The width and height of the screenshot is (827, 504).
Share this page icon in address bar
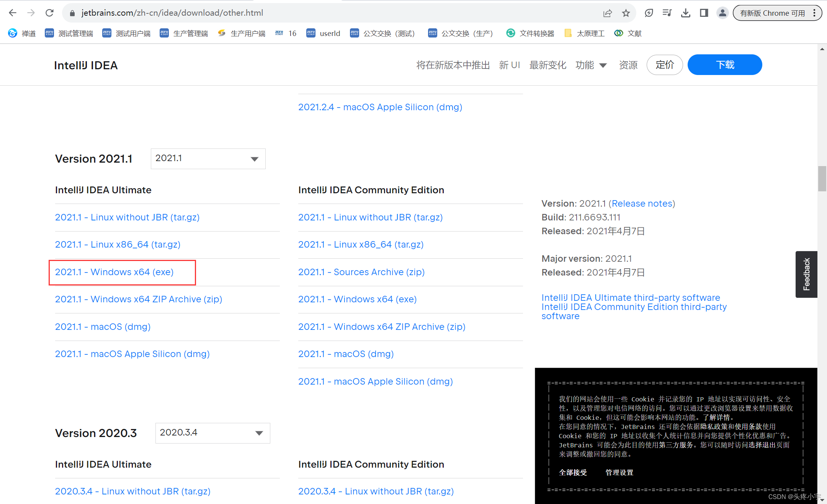click(x=608, y=13)
